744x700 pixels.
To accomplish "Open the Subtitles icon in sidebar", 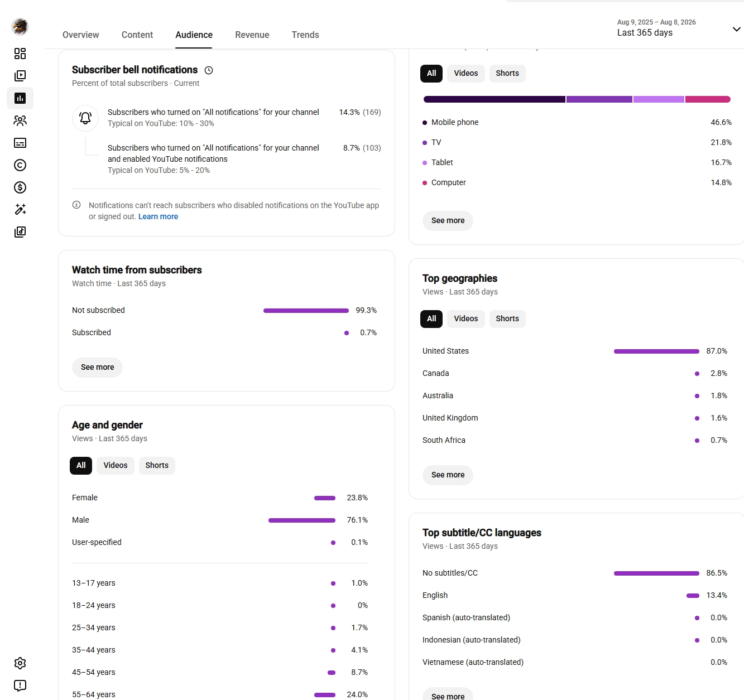I will (20, 143).
